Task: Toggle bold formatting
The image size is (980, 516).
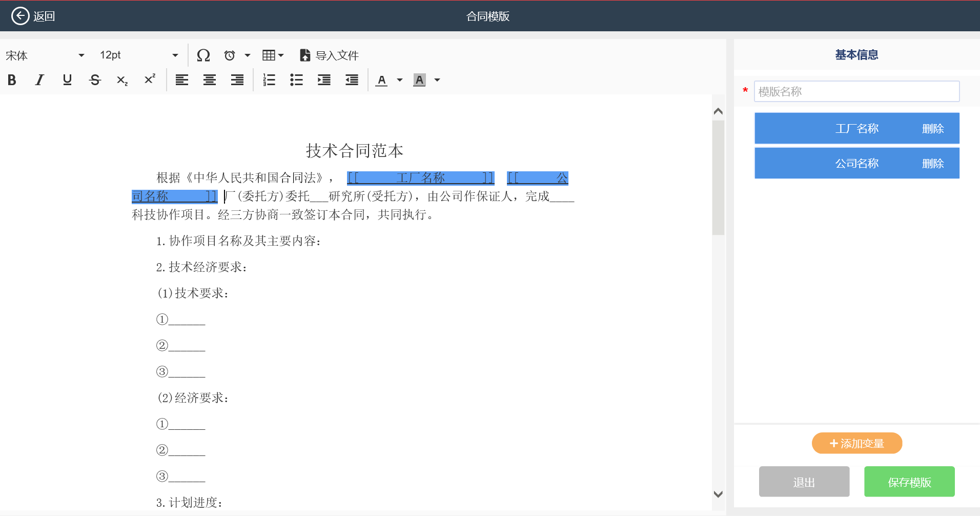Action: (12, 80)
